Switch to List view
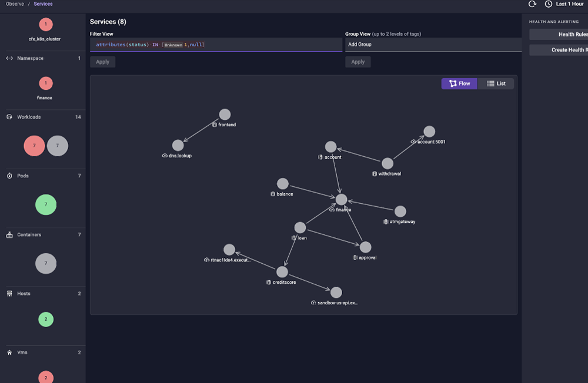 click(x=496, y=83)
